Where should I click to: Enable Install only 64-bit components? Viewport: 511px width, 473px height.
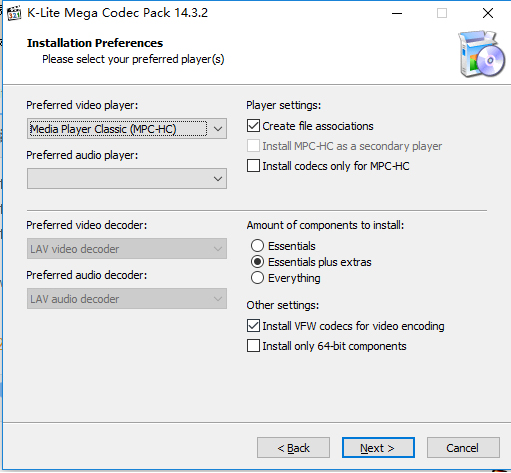click(253, 346)
